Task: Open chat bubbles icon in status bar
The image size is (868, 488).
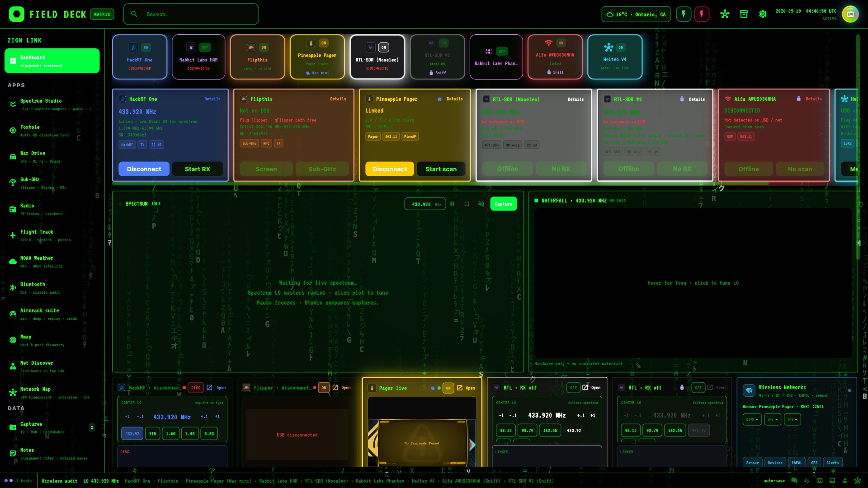Action: click(794, 480)
